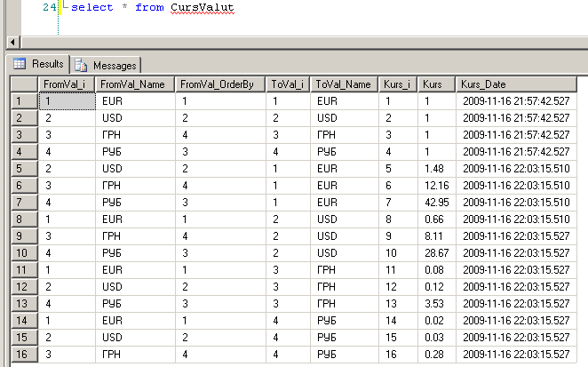Click Kurs value 0.28
Viewport: 588px width, 367px height.
click(x=434, y=355)
